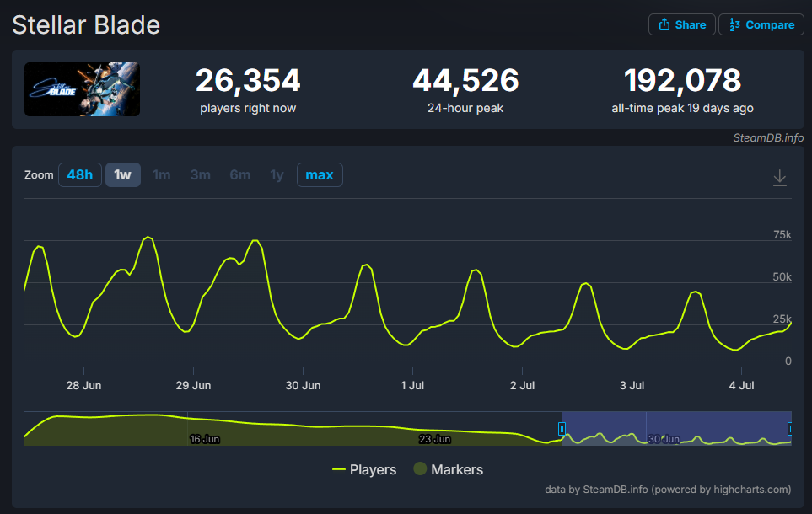Screen dimensions: 812x514
Task: Choose the 6m zoom option
Action: (x=239, y=175)
